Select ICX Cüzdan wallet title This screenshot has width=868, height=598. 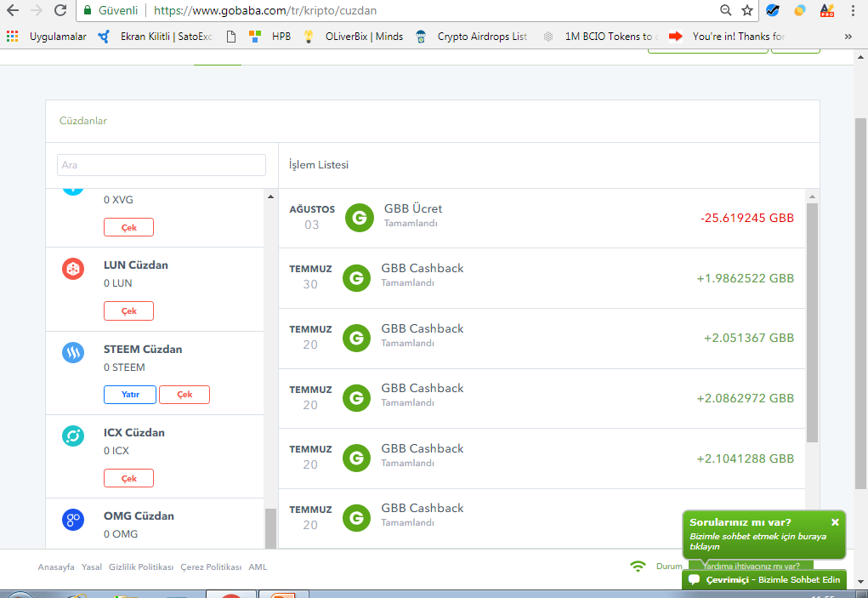pos(134,433)
